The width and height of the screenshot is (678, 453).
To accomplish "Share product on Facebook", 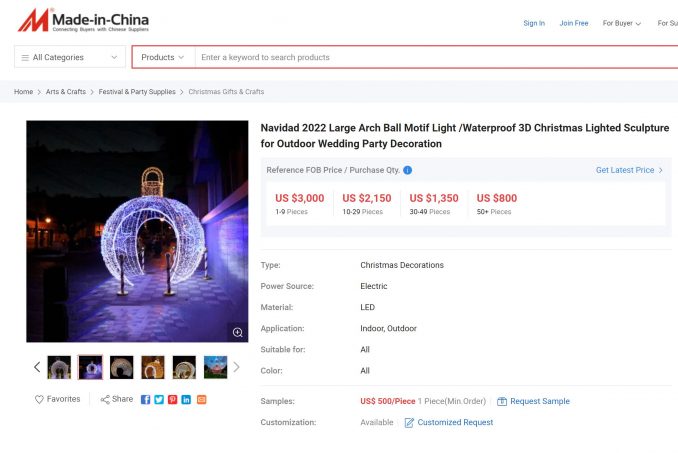I will point(146,399).
